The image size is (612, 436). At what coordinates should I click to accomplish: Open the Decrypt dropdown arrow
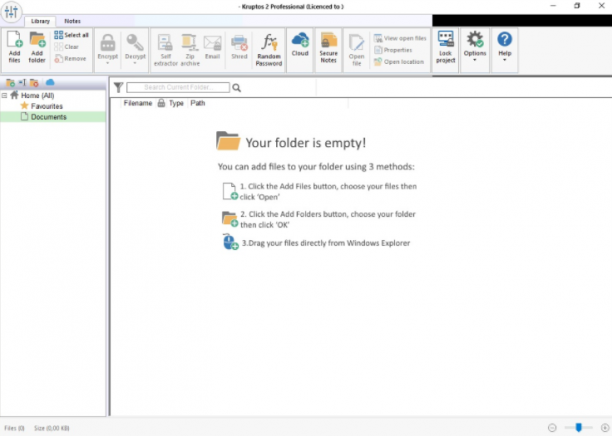pos(135,63)
